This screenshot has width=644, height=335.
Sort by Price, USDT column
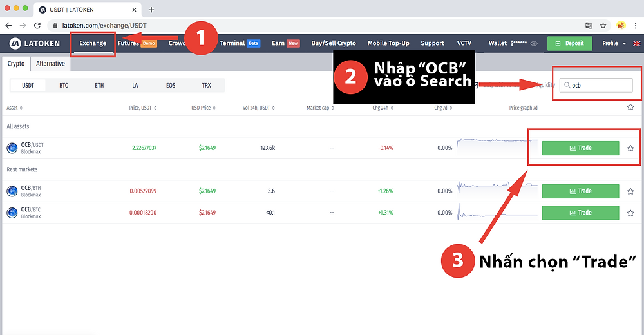pyautogui.click(x=143, y=108)
